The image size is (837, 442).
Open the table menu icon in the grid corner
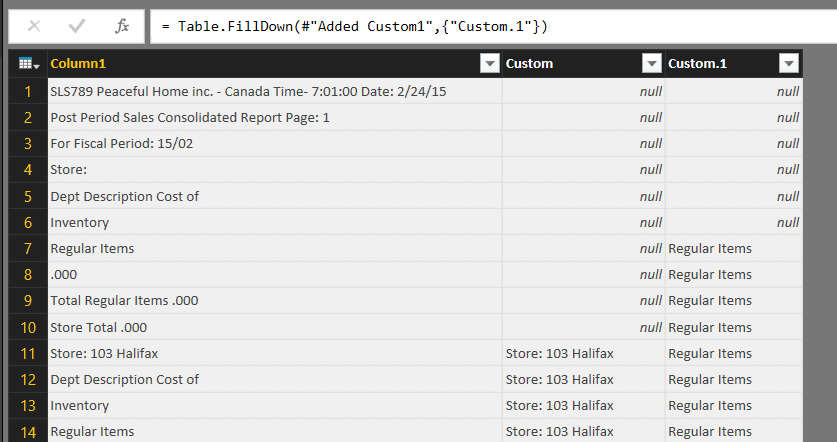29,64
